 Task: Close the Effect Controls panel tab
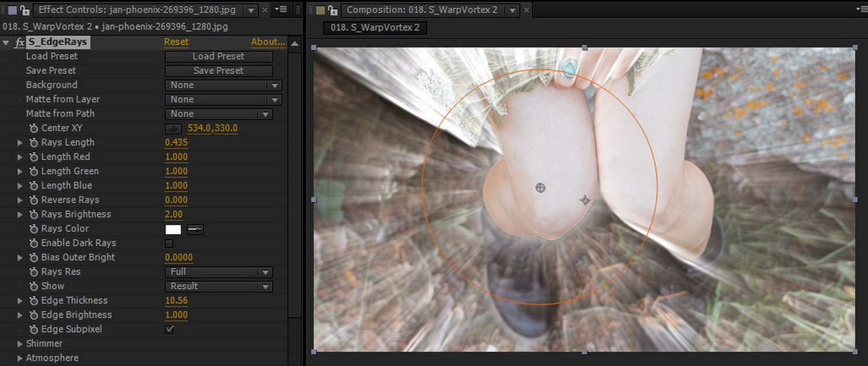tap(265, 10)
